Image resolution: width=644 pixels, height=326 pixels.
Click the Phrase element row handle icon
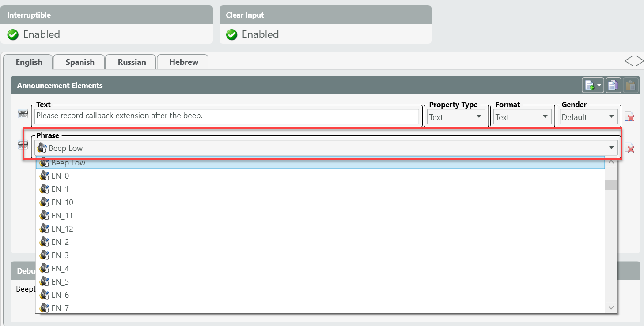pos(23,145)
